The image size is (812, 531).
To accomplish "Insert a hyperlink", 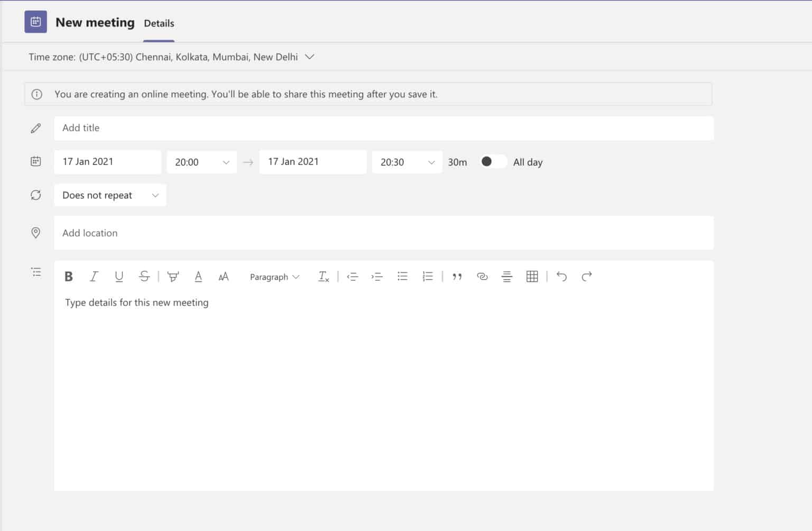I will point(482,276).
